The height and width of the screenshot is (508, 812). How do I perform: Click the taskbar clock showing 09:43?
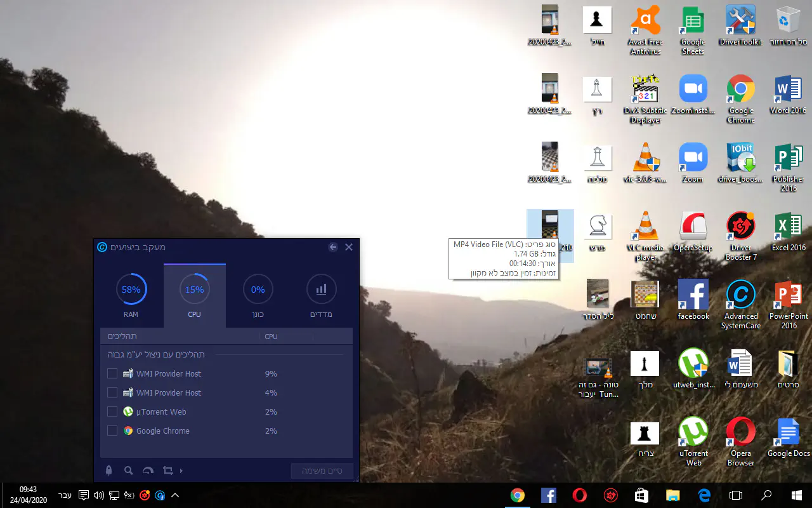28,495
